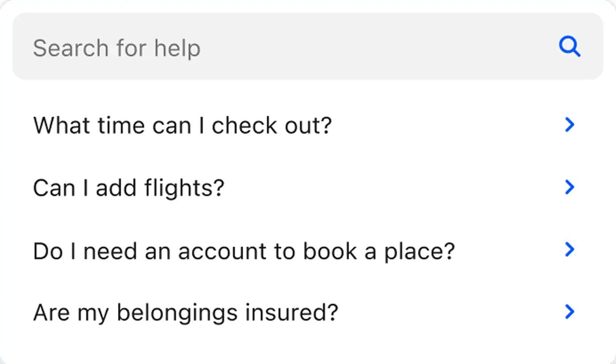Click the blue magnifying glass search icon

point(570,47)
